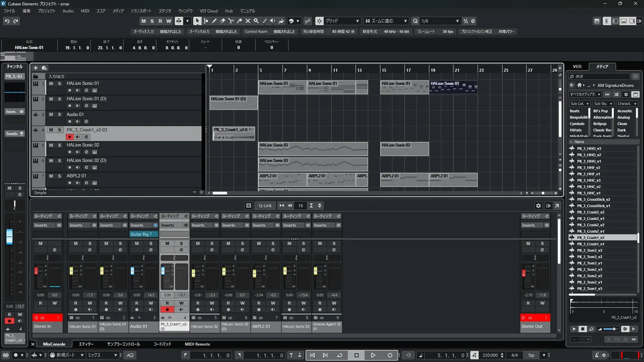Select the Glue tool
The image size is (644, 362).
tap(239, 21)
